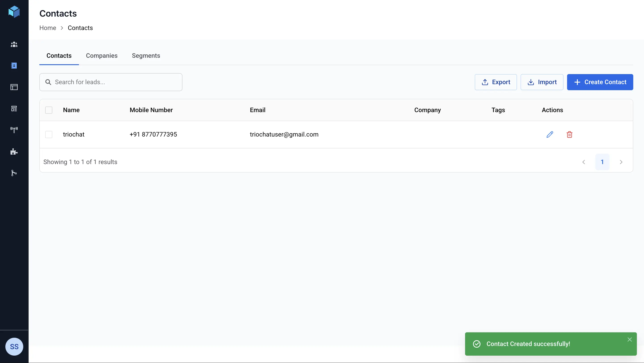The image size is (644, 363).
Task: Delete the triochat contact via the trash icon
Action: (569, 134)
